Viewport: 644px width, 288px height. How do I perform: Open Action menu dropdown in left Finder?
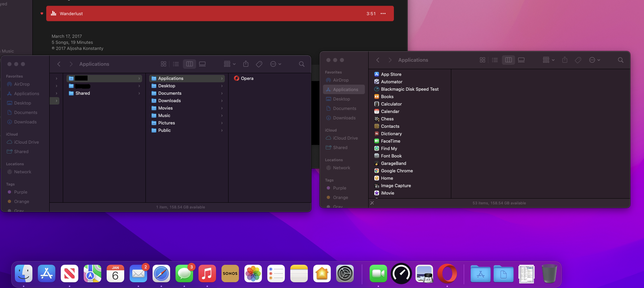coord(276,64)
